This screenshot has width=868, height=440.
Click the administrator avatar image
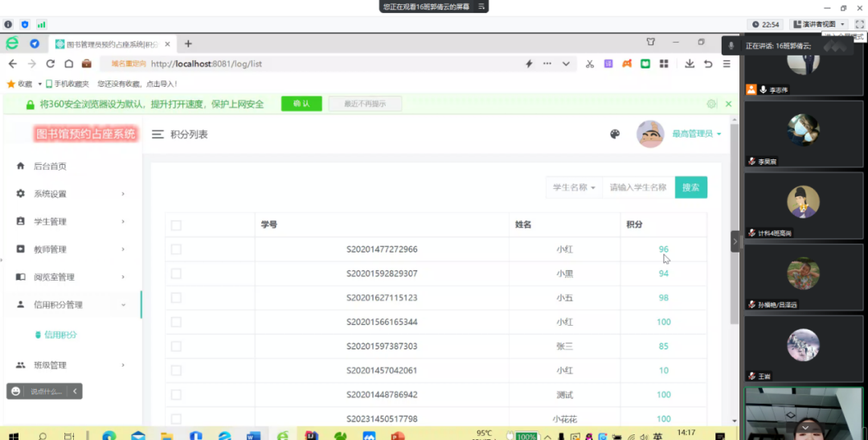click(650, 134)
